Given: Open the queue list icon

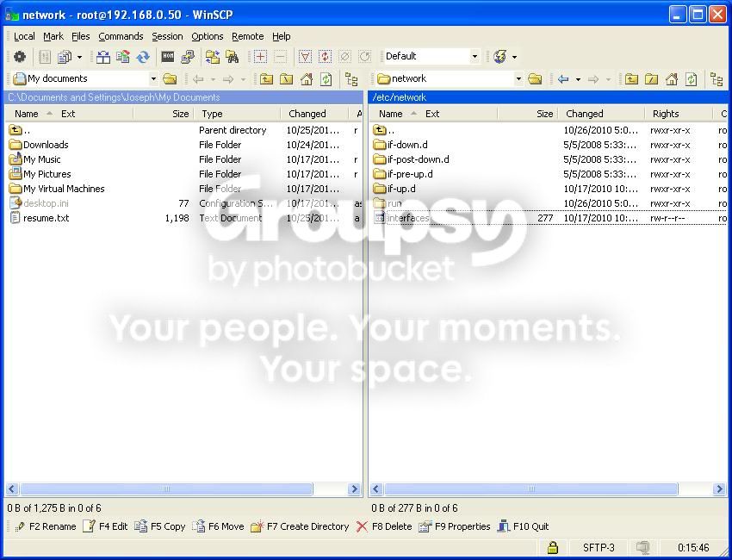Looking at the screenshot, I should [x=64, y=57].
